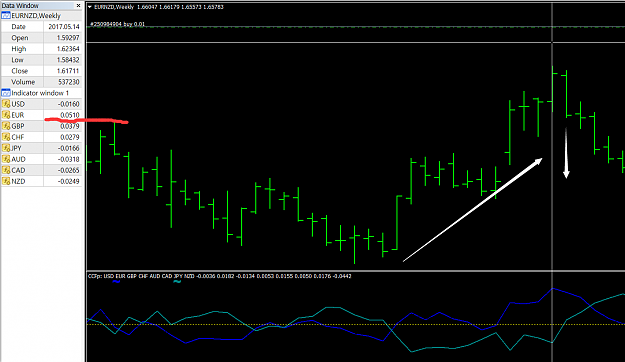The image size is (625, 362).
Task: Click the CAD indicator icon
Action: point(6,170)
